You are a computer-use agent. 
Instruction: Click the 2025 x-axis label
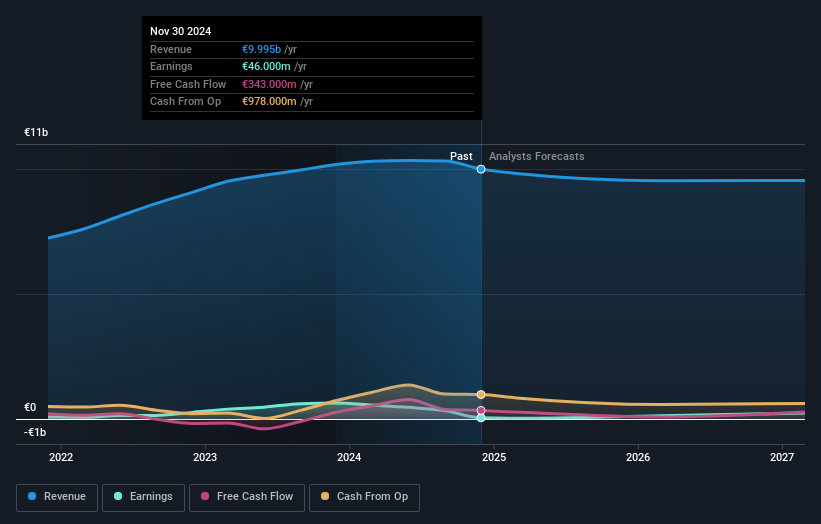coord(494,457)
